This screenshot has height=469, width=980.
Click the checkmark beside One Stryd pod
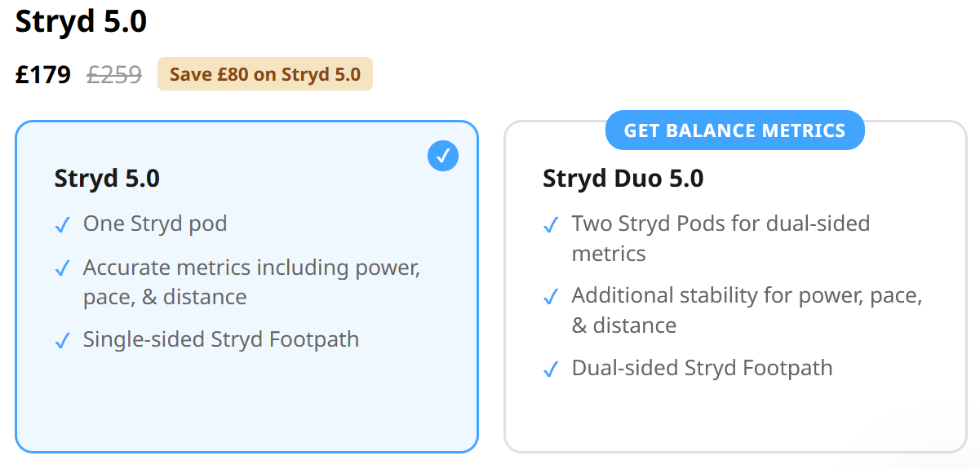[x=63, y=225]
